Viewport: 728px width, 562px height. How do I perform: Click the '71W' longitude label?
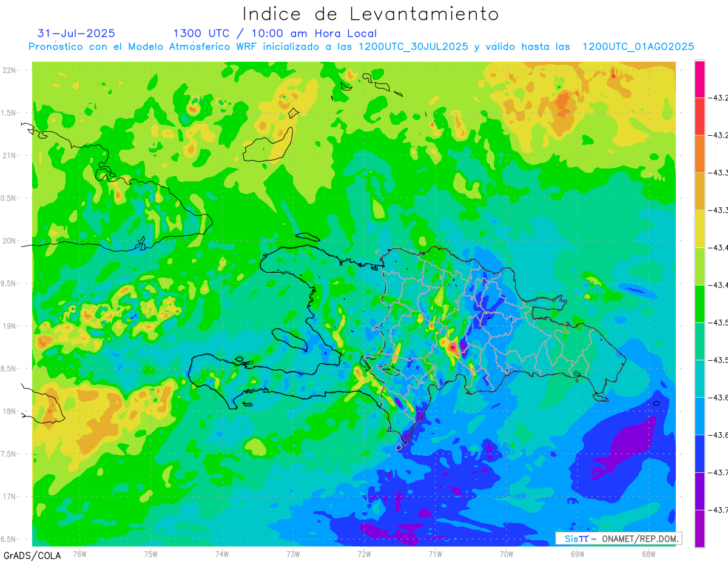(x=435, y=554)
